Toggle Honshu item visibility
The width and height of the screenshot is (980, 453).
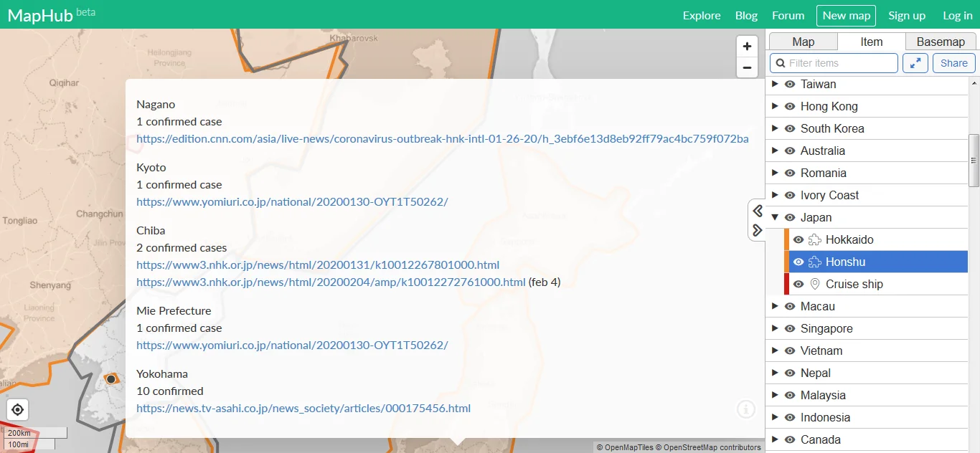coord(798,262)
